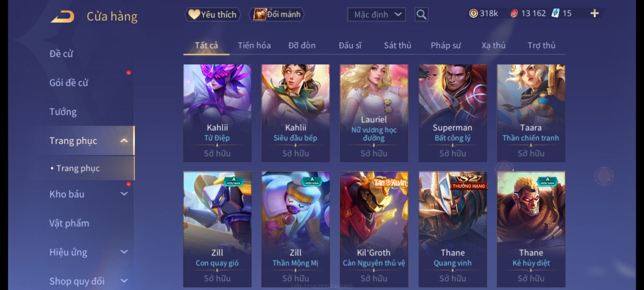644x290 pixels.
Task: Tap the gold coin balance icon
Action: click(x=473, y=13)
